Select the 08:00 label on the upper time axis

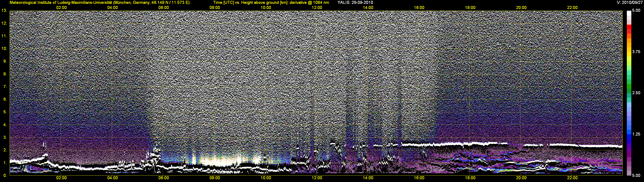click(215, 8)
